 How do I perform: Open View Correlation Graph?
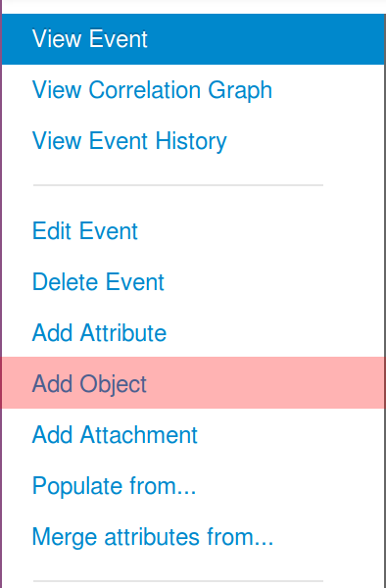(x=193, y=90)
